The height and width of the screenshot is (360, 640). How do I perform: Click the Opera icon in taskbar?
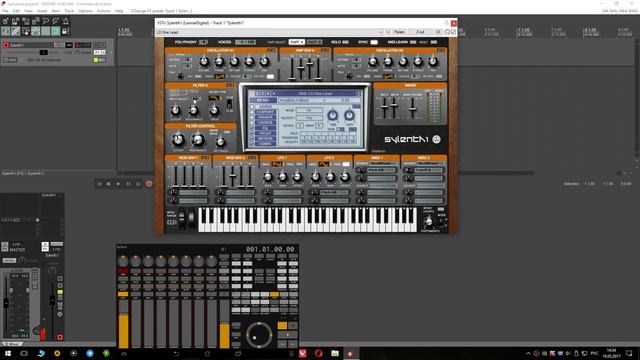click(x=318, y=353)
